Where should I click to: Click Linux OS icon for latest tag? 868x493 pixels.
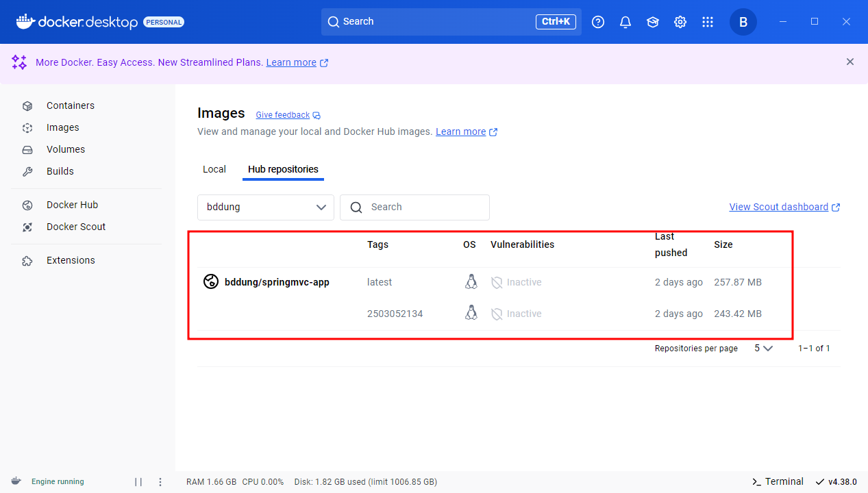[x=471, y=281]
